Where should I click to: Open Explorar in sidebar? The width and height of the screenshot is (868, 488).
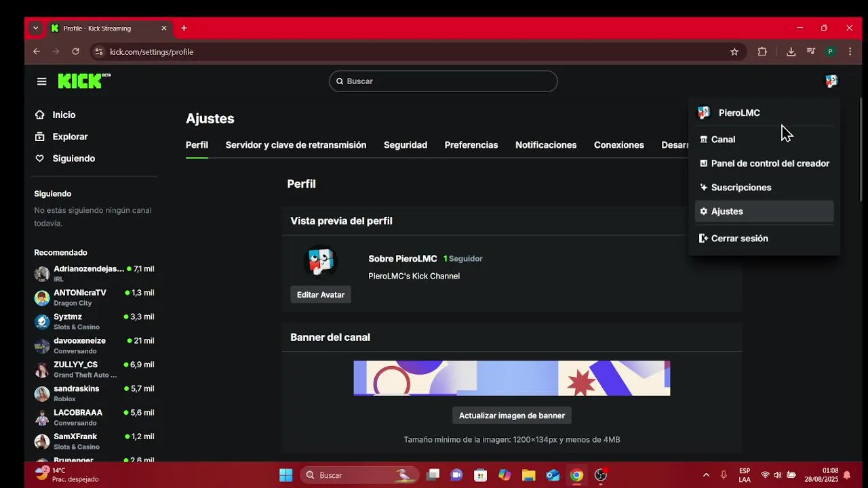pos(61,137)
